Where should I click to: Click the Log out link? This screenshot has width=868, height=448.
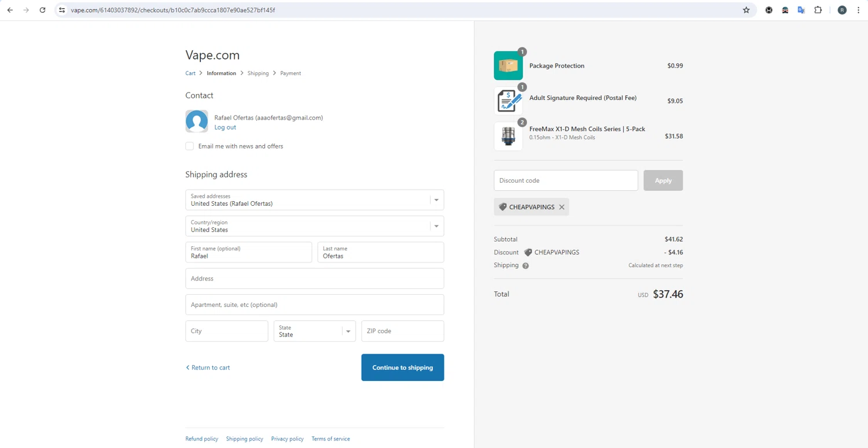(x=225, y=127)
